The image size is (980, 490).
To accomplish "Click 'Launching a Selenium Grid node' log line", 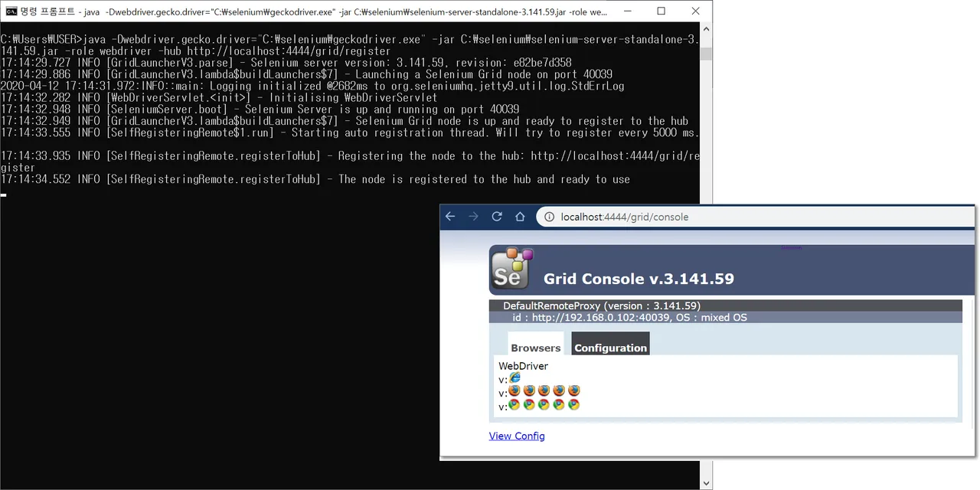I will click(x=306, y=74).
